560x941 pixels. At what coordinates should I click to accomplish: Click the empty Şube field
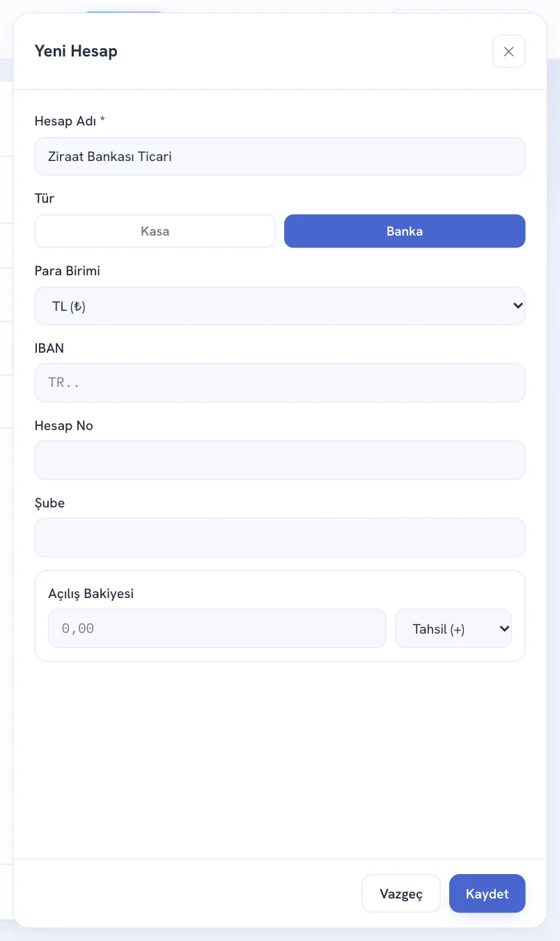point(280,537)
